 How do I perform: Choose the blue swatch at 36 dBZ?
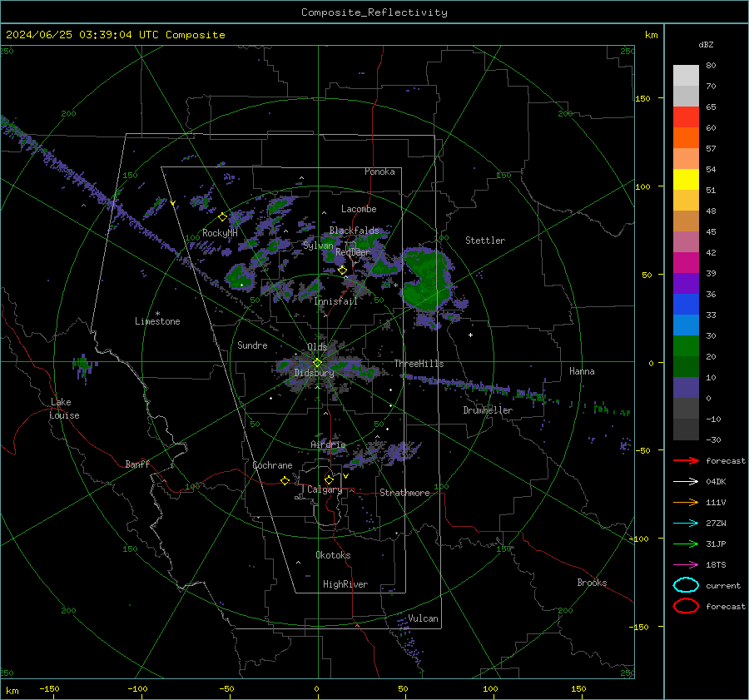coord(686,304)
